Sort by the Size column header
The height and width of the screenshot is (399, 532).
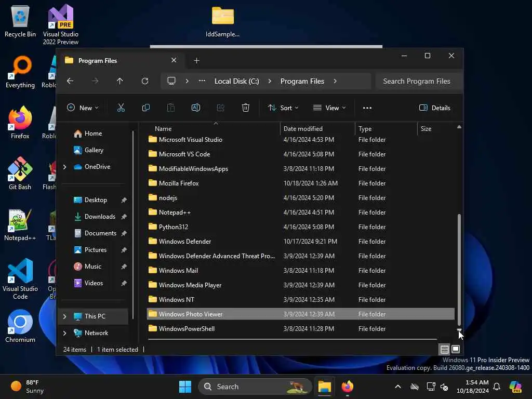436,129
